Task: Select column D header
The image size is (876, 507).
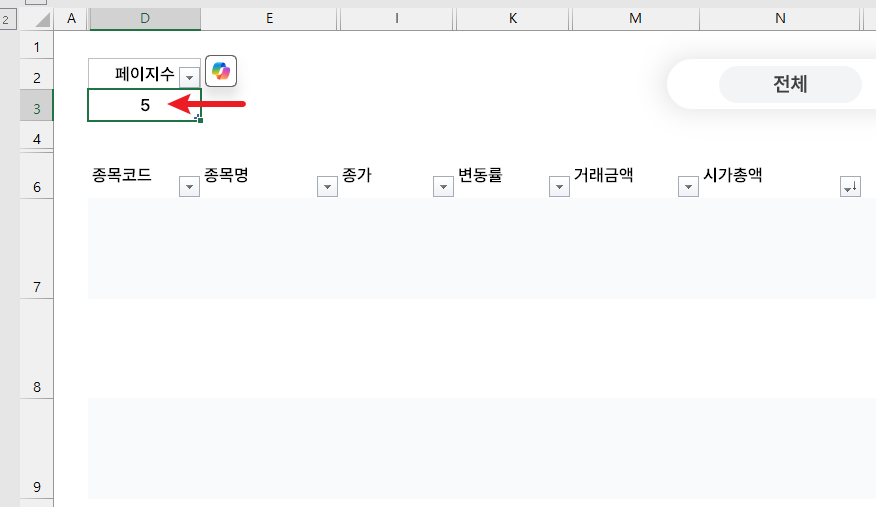Action: [145, 18]
